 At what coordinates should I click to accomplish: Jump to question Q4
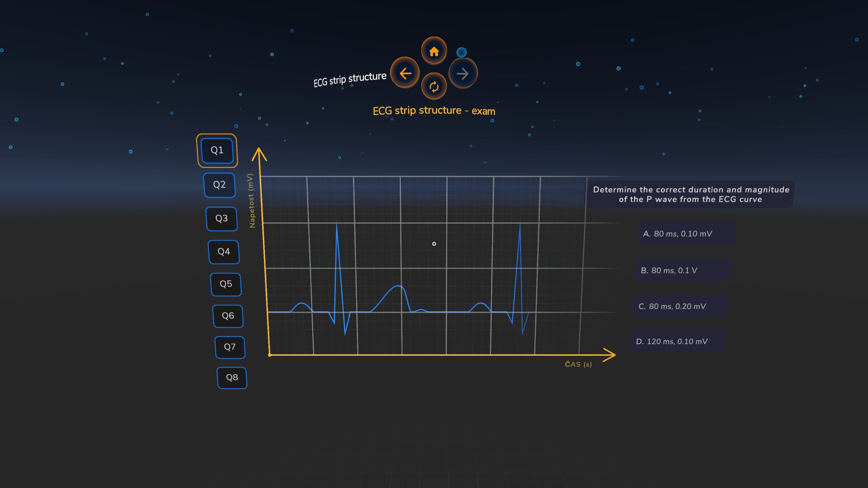pos(224,252)
